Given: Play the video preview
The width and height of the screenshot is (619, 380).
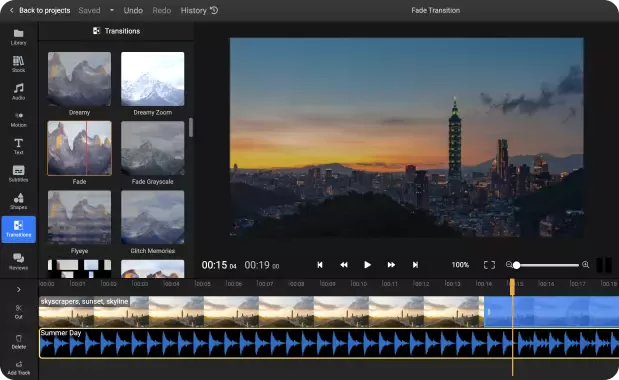Looking at the screenshot, I should coord(367,265).
